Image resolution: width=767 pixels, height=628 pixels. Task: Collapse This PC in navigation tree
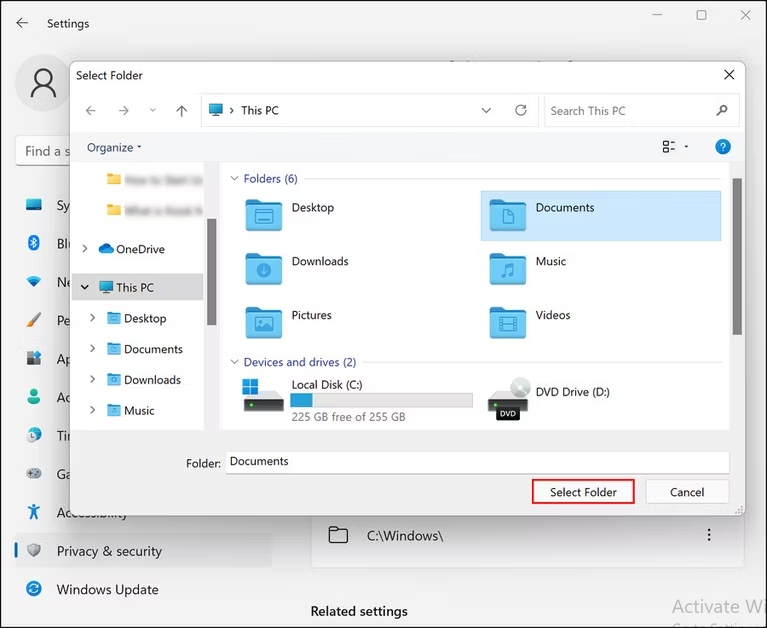click(85, 287)
